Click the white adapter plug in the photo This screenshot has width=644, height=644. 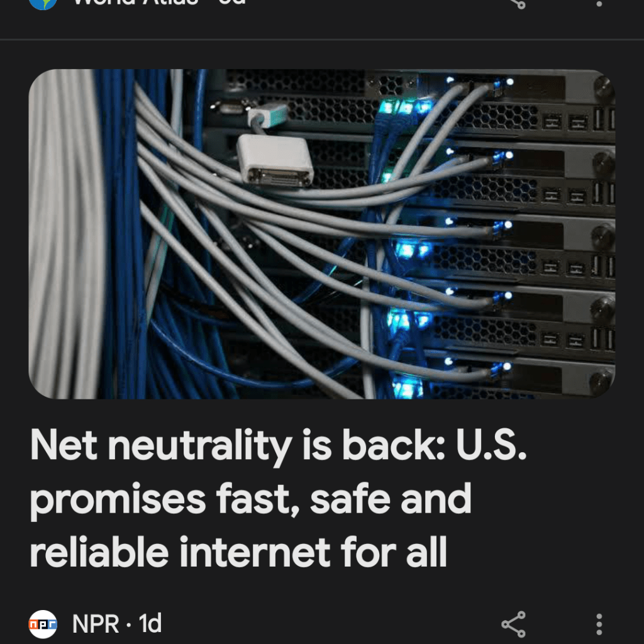click(x=275, y=161)
